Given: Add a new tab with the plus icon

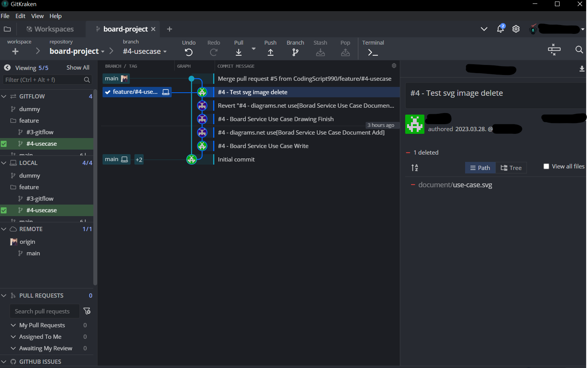Looking at the screenshot, I should 169,29.
